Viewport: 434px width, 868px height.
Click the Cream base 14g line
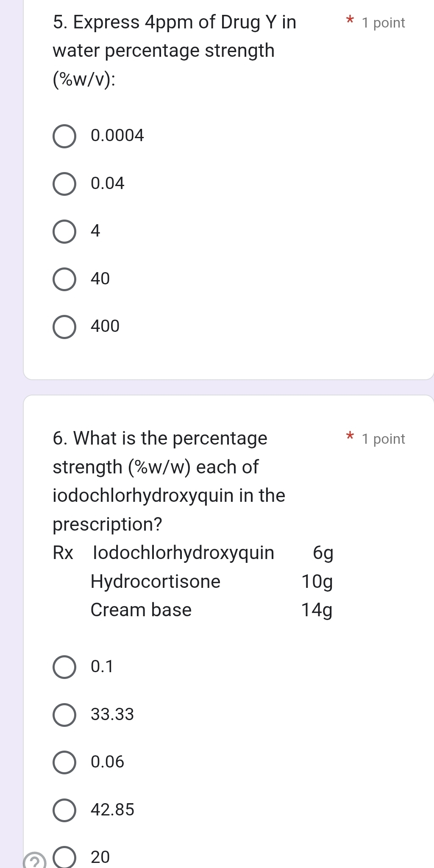211,610
